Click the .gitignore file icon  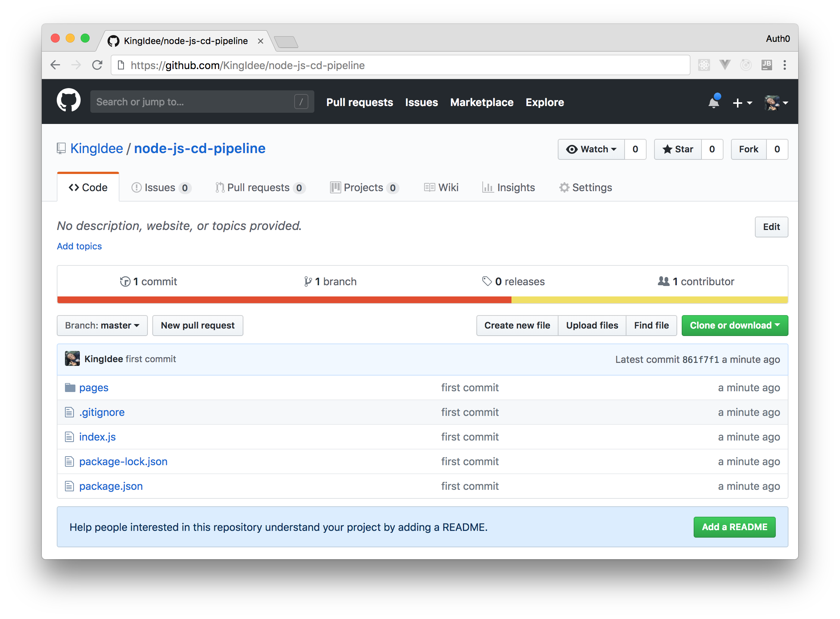click(x=69, y=412)
